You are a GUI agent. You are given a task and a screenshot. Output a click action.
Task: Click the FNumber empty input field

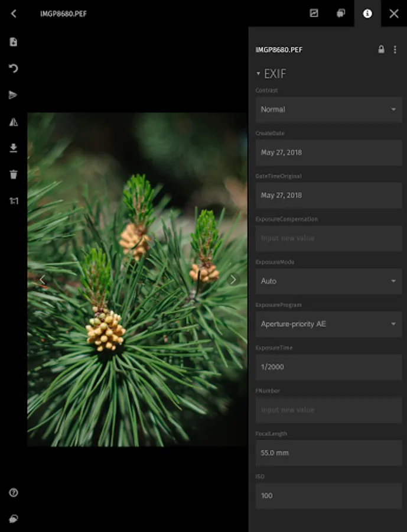328,410
